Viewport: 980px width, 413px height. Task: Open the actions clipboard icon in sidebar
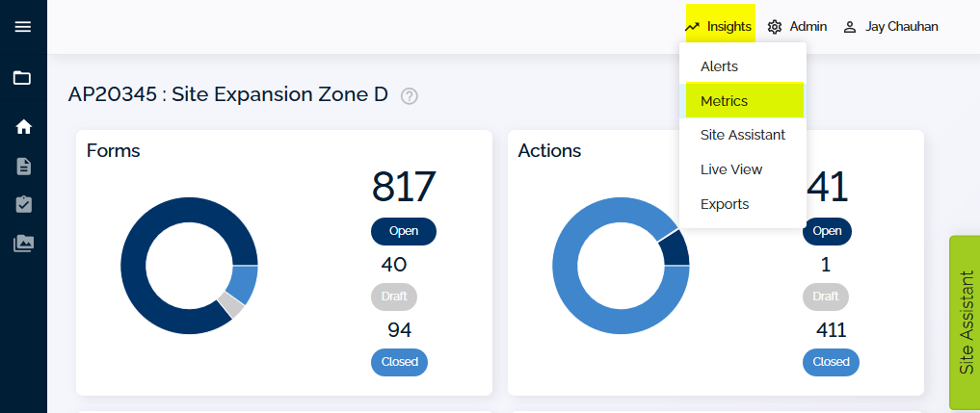(23, 205)
